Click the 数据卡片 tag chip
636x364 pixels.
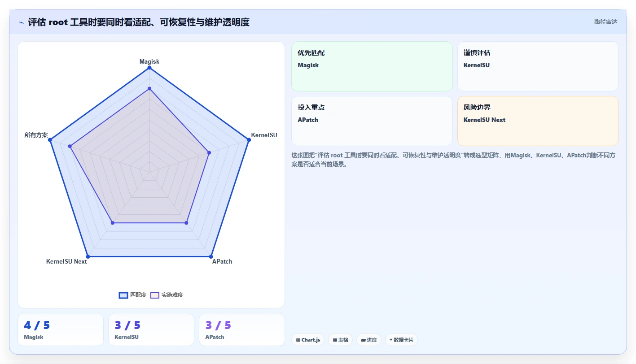(401, 340)
